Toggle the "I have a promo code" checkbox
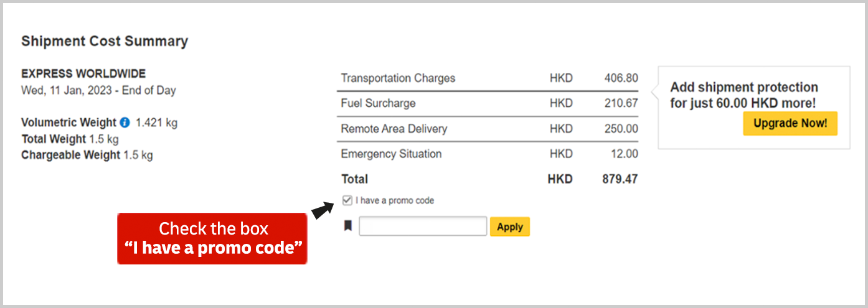868x308 pixels. point(347,200)
